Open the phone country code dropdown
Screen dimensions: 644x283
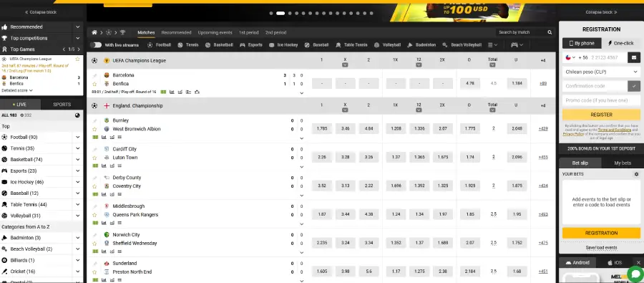coord(570,58)
